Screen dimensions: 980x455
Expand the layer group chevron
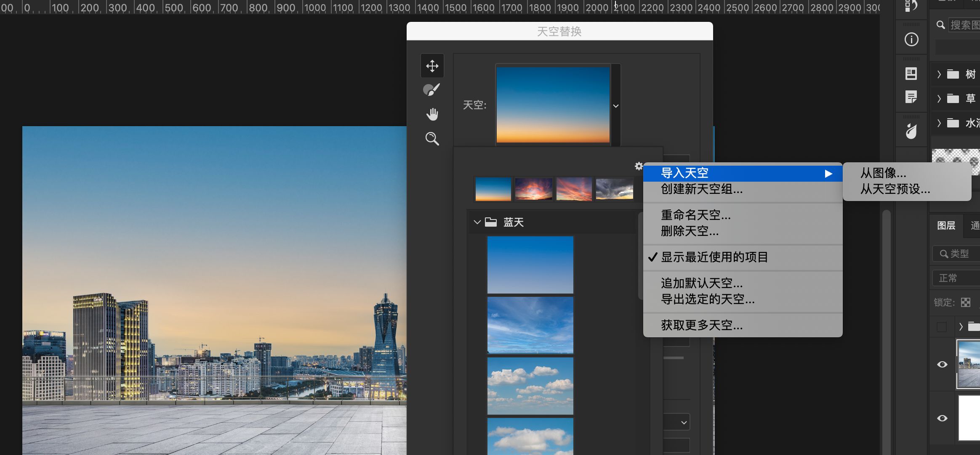(x=961, y=326)
